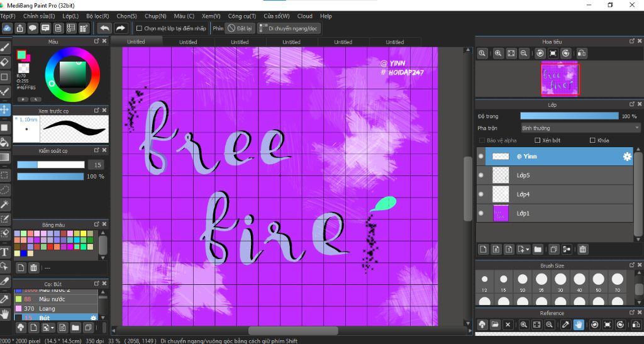Select the Lớp5 layer row
Screen dimensions: 644x344
click(555, 175)
